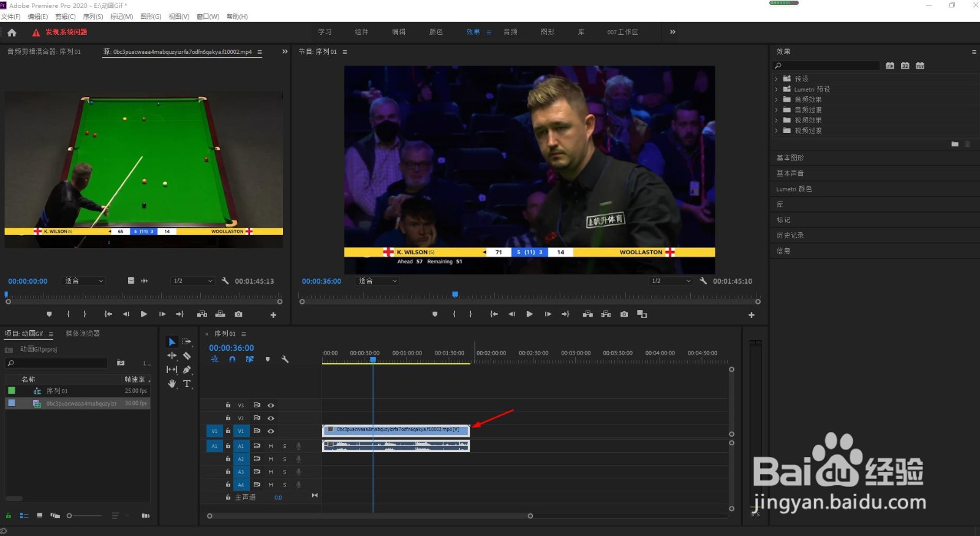Switch to 颜色 workspace
The image size is (980, 536).
coord(436,32)
